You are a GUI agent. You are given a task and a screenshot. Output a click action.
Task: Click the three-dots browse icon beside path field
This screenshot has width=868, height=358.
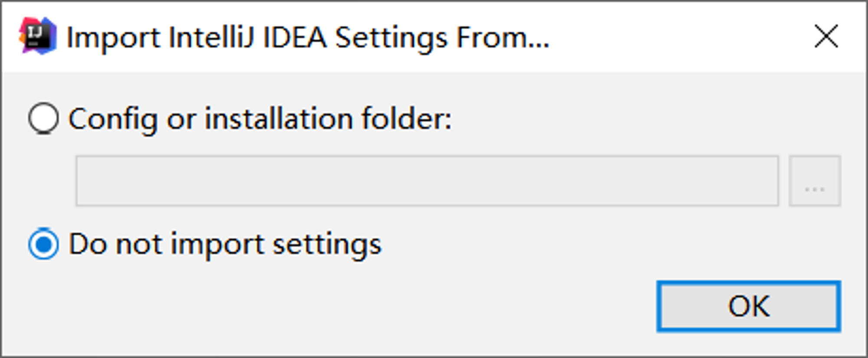pos(815,181)
